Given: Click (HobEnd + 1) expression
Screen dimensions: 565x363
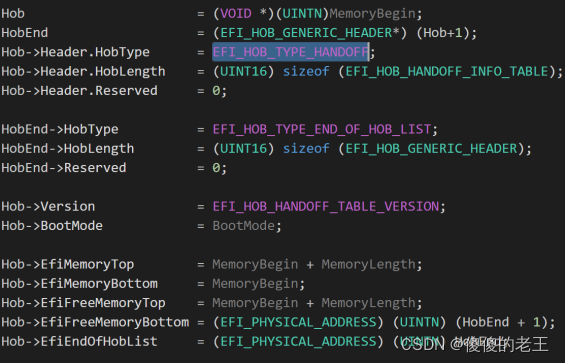Looking at the screenshot, I should [502, 322].
